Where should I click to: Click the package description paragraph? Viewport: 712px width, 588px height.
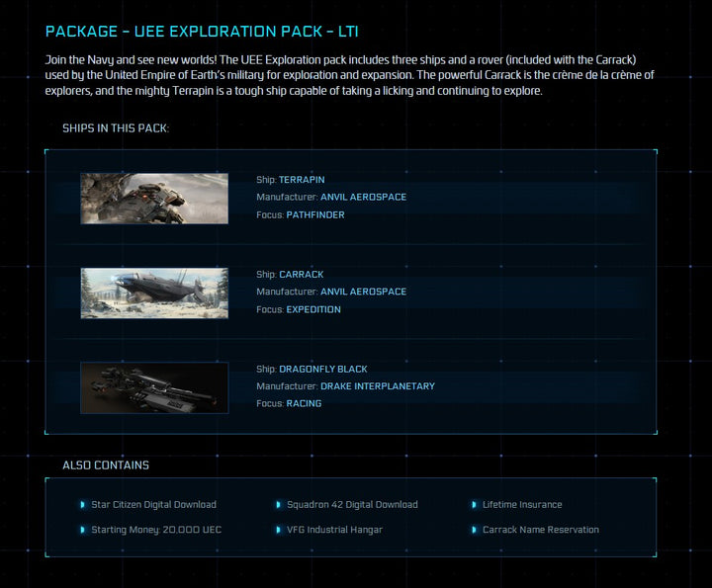[x=350, y=75]
